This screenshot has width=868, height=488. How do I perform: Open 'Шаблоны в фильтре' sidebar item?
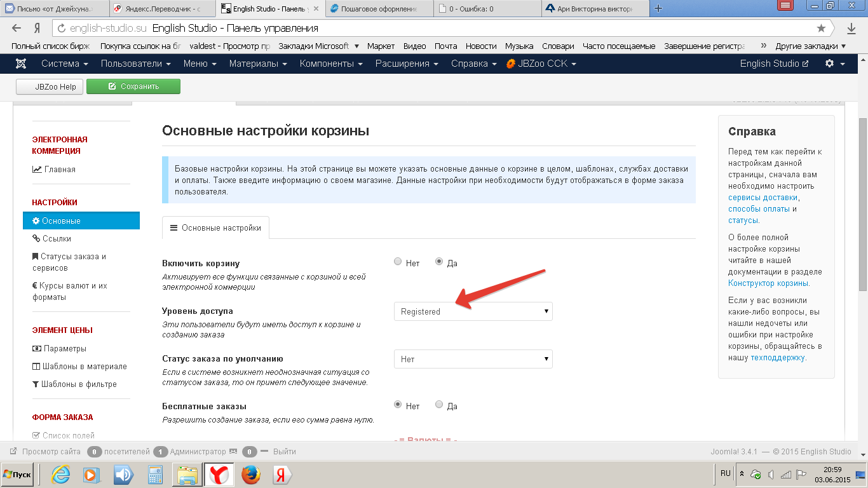(74, 384)
